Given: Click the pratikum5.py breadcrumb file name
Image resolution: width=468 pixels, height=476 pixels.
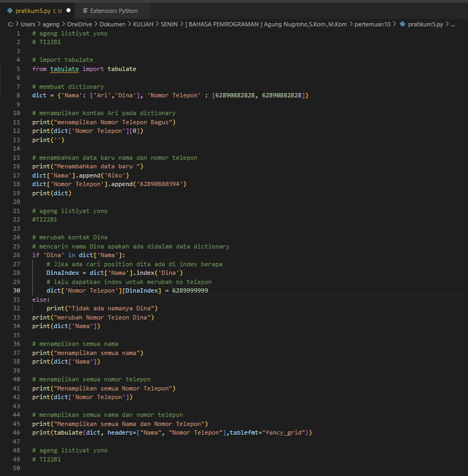Looking at the screenshot, I should pos(426,24).
